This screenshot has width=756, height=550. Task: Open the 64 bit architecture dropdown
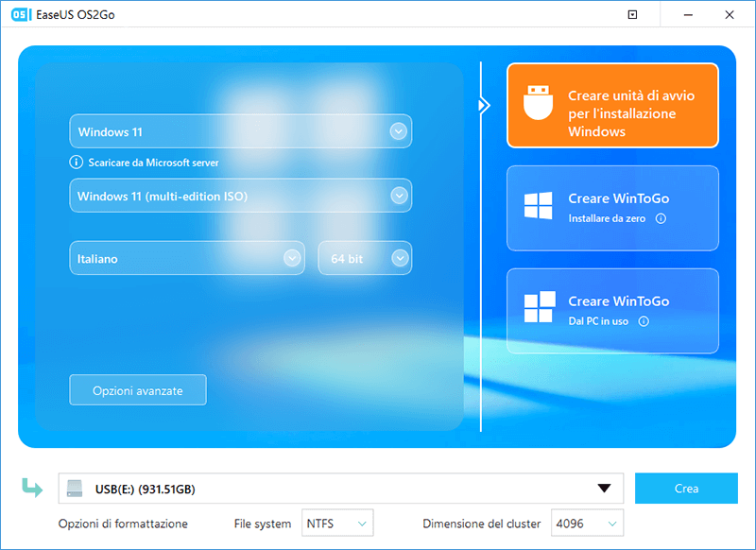365,258
